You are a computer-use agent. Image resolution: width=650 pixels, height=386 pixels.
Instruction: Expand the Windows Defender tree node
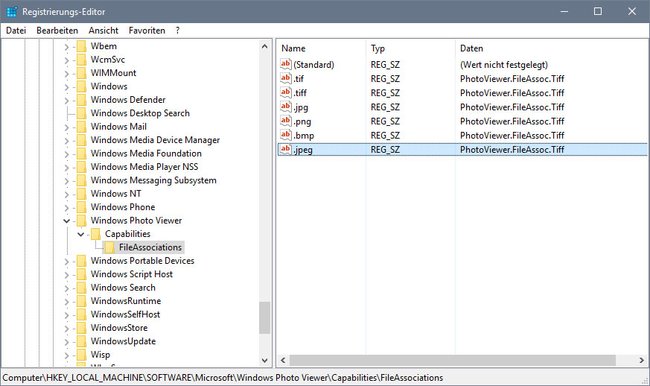66,100
